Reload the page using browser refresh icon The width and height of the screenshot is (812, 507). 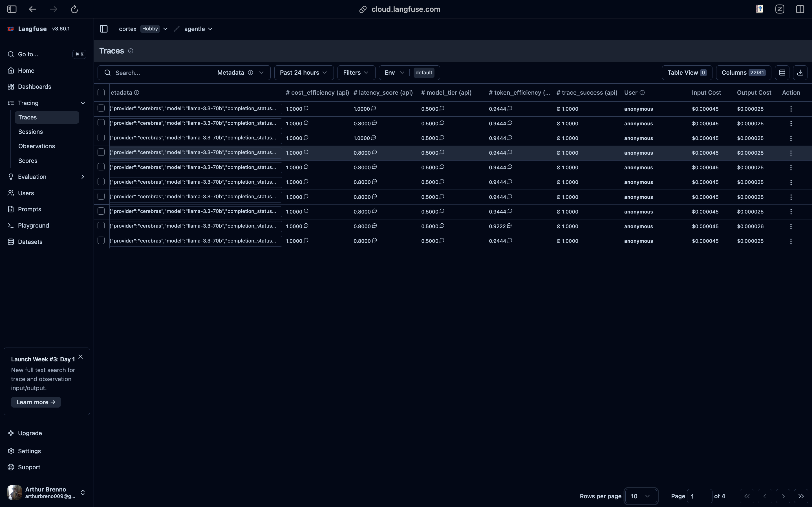click(x=74, y=9)
